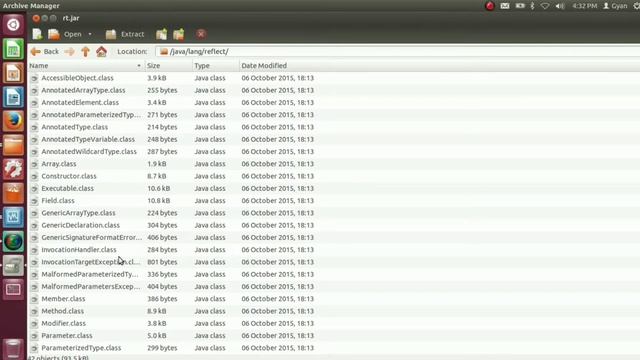The height and width of the screenshot is (360, 640).
Task: Select AnnotatedType.class file
Action: point(75,127)
